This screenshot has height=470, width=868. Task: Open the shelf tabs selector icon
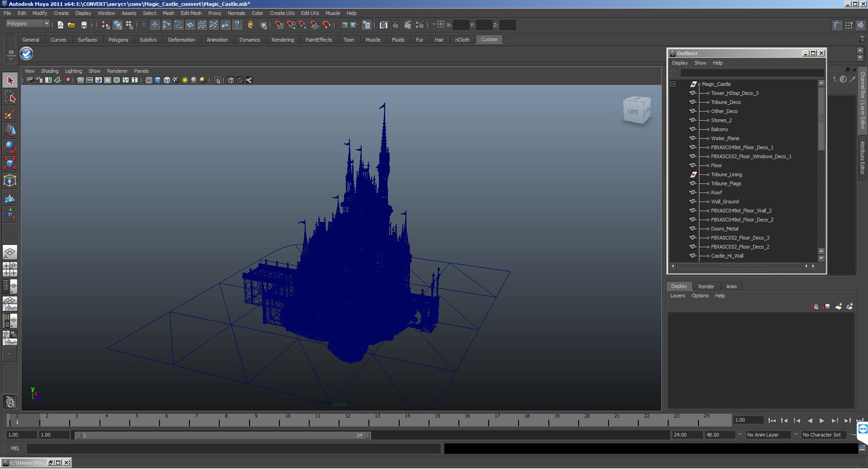click(11, 52)
